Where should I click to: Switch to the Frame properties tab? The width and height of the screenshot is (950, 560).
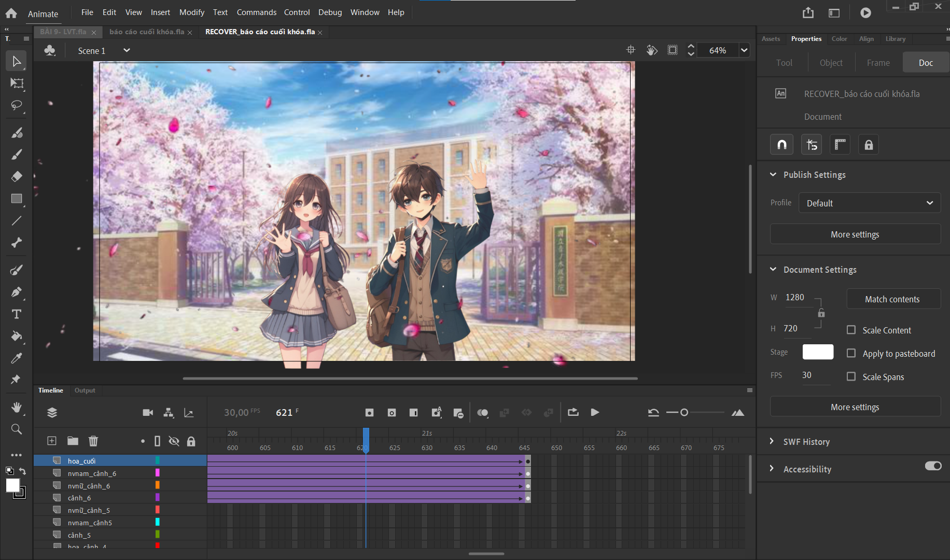(878, 63)
